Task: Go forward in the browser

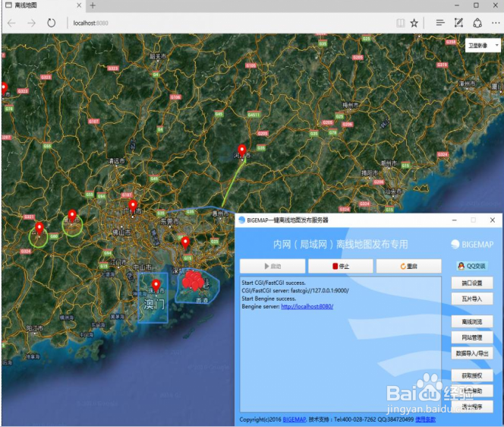Action: click(31, 23)
